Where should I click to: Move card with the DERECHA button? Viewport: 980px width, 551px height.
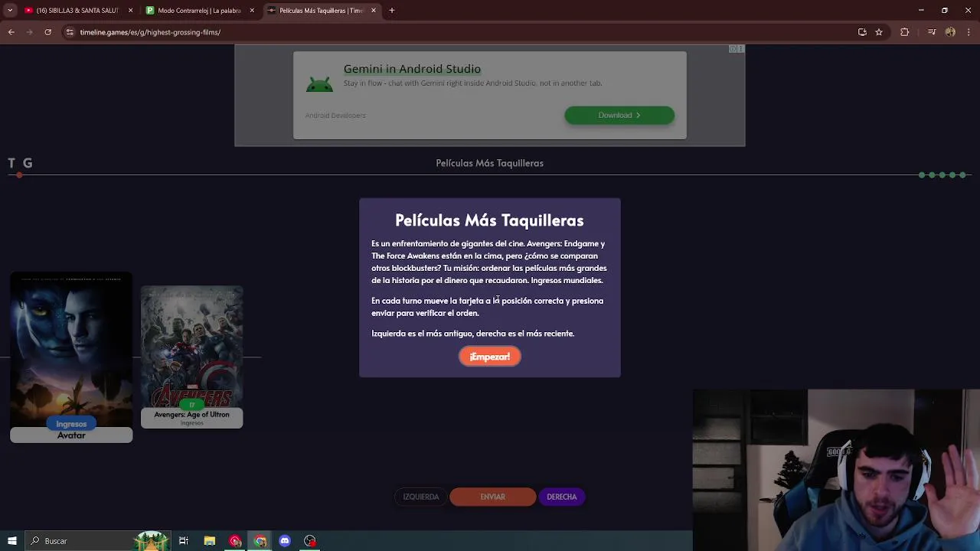(x=562, y=497)
